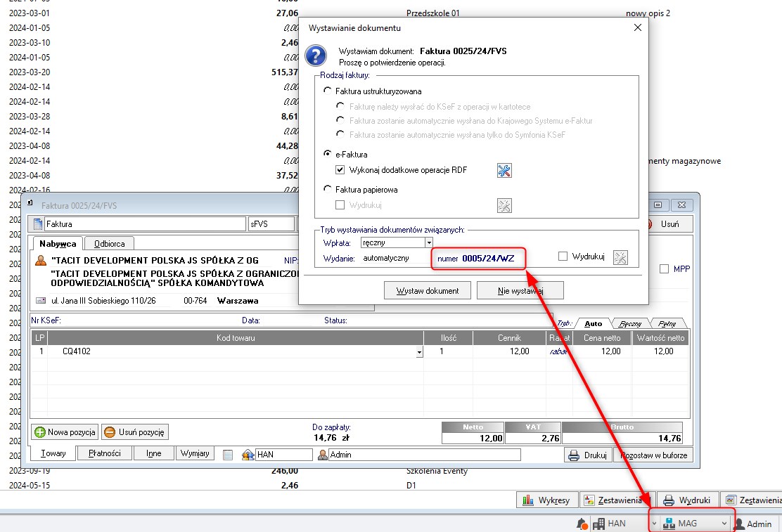Select the Faktura ustrukturyzowana radio option
782x532 pixels.
(327, 91)
